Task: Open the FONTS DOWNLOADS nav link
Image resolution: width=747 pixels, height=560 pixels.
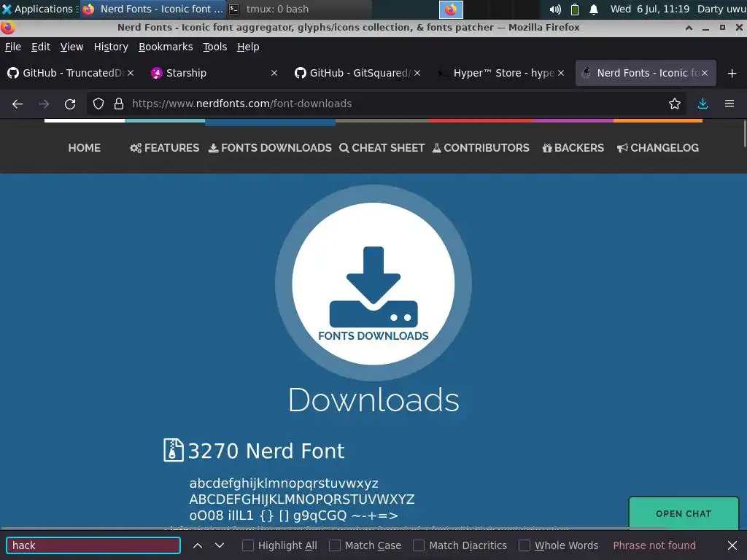Action: point(270,148)
